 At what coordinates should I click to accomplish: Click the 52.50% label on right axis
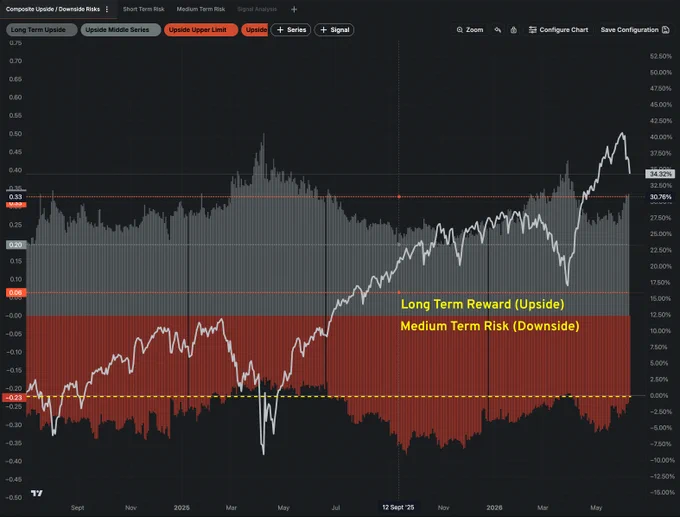point(660,56)
